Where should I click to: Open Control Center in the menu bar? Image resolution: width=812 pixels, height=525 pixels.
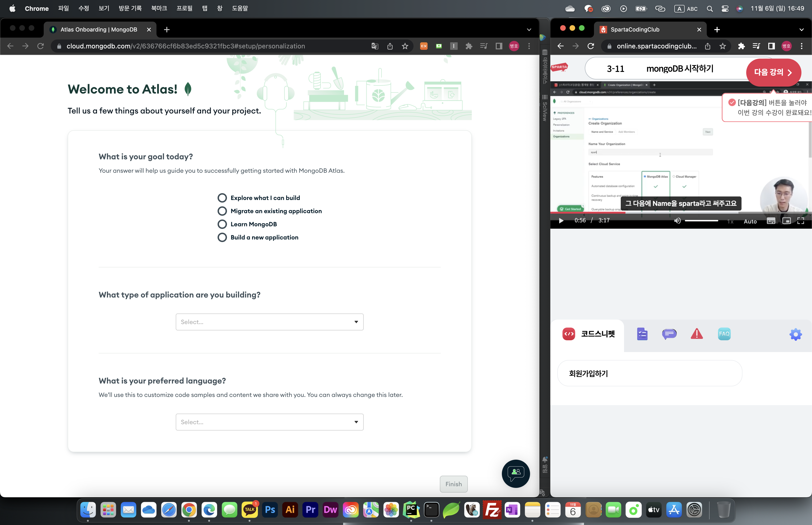tap(725, 8)
